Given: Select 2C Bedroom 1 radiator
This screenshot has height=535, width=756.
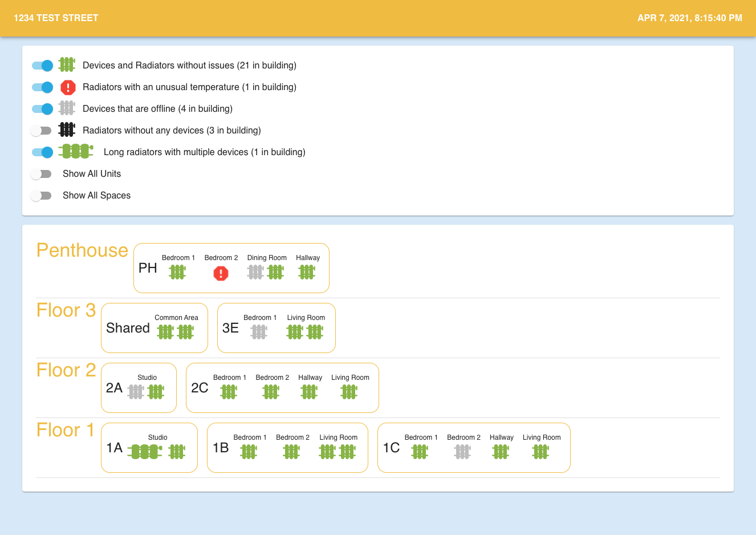Looking at the screenshot, I should [229, 392].
